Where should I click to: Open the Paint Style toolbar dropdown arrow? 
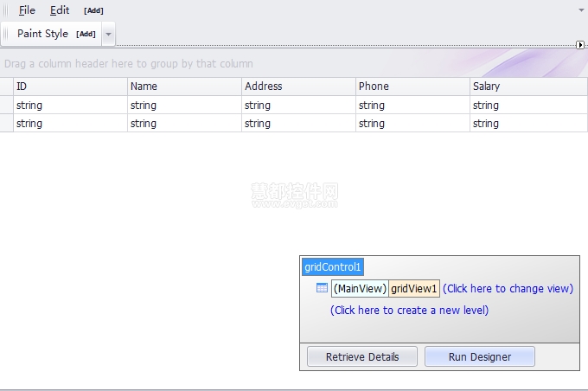[108, 34]
